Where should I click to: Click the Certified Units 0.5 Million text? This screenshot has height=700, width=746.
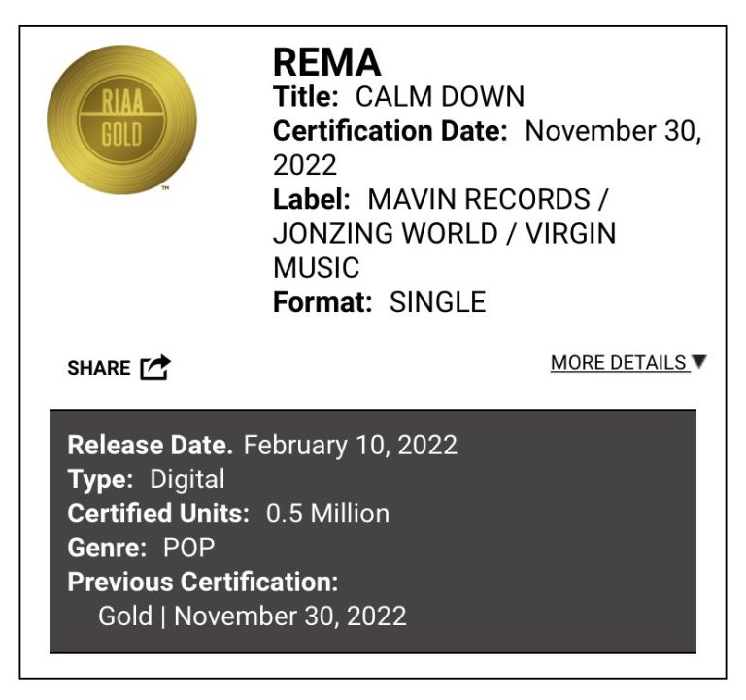(x=228, y=514)
